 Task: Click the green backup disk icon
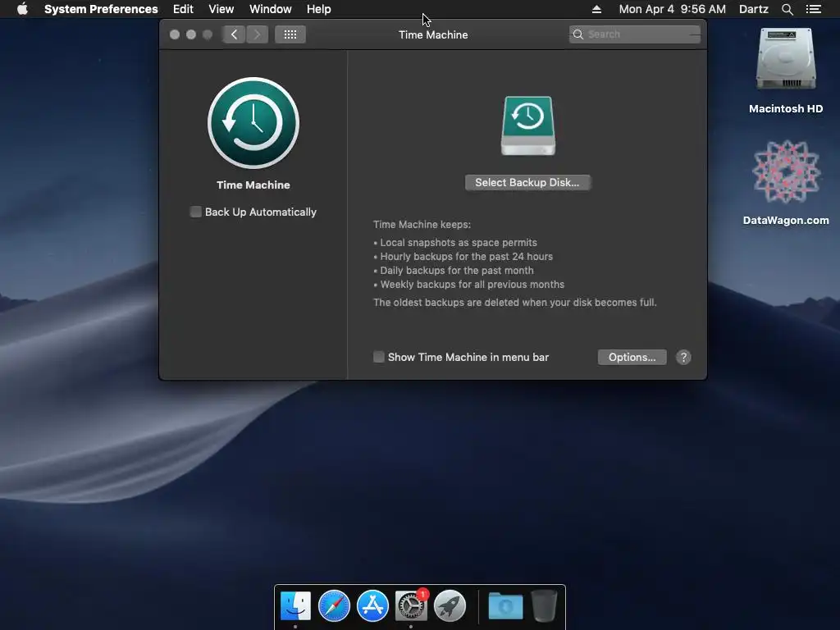528,126
